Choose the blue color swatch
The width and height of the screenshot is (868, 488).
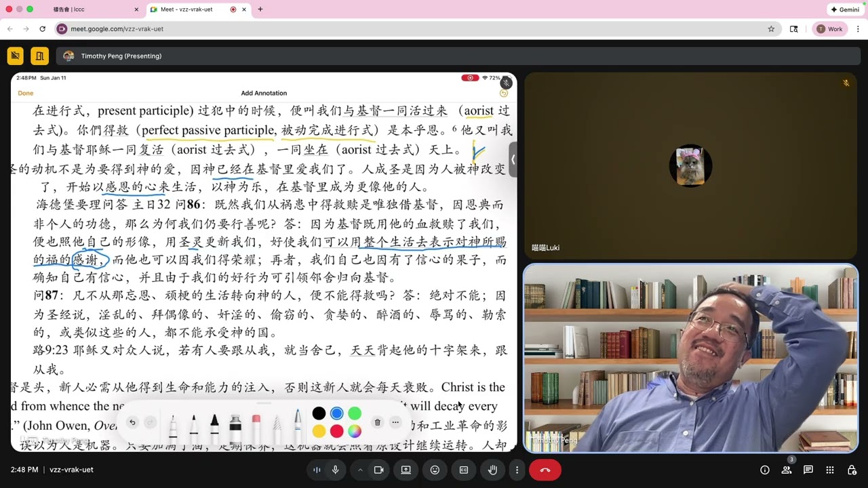336,413
